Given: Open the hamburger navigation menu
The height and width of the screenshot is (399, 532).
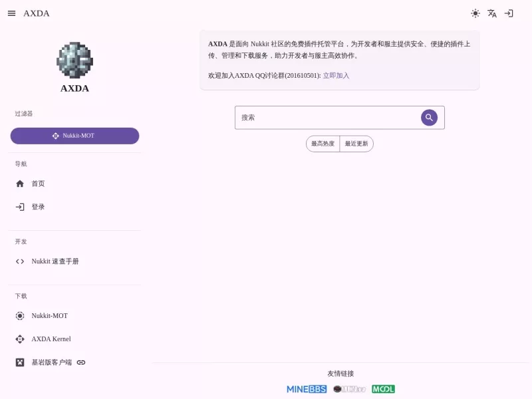Looking at the screenshot, I should coord(11,13).
